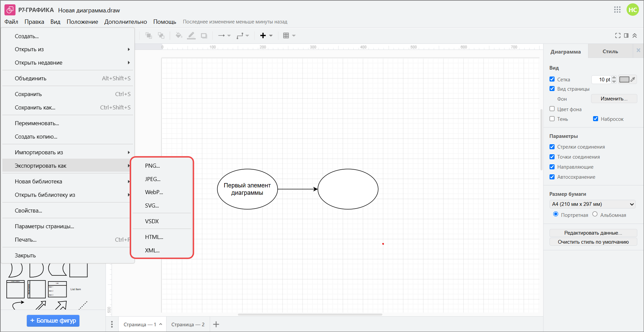Click the Больше фигур button
This screenshot has height=332, width=644.
pyautogui.click(x=53, y=321)
